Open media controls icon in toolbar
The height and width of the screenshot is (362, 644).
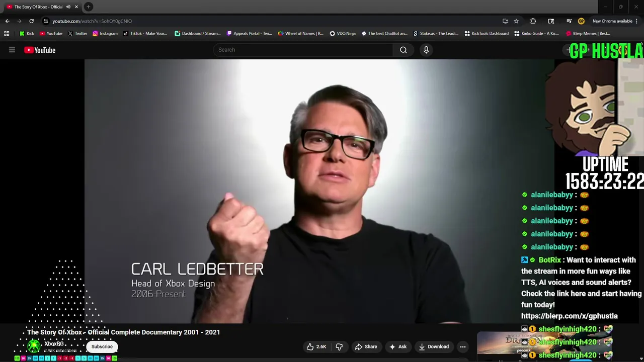pyautogui.click(x=569, y=21)
